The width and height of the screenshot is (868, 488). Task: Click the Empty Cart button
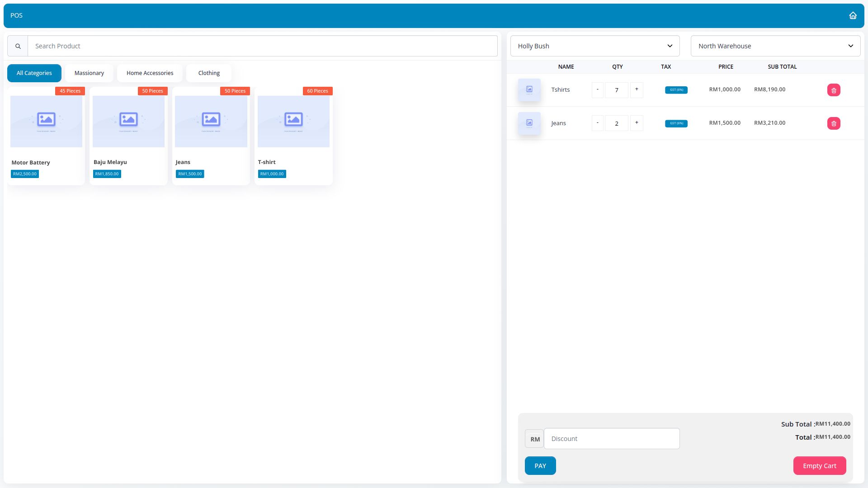[819, 466]
